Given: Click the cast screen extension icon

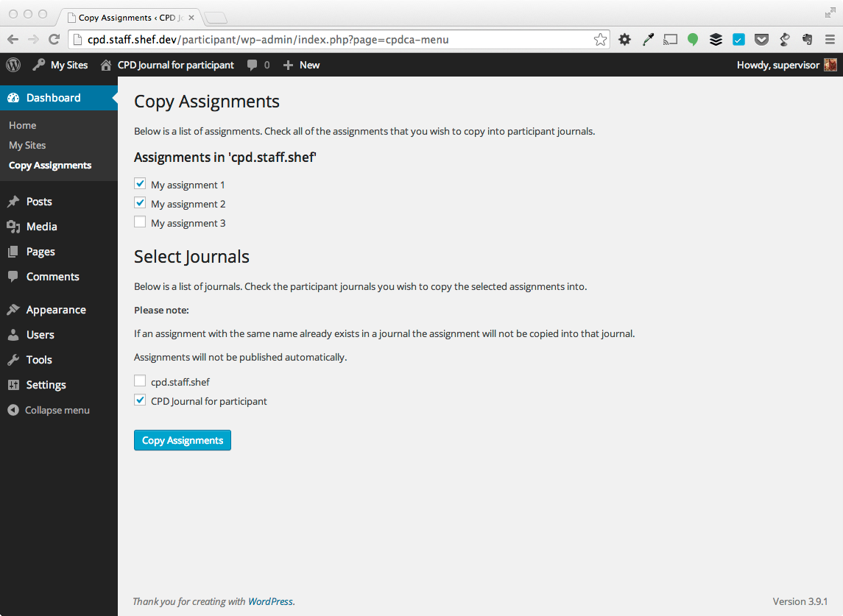Looking at the screenshot, I should [670, 39].
